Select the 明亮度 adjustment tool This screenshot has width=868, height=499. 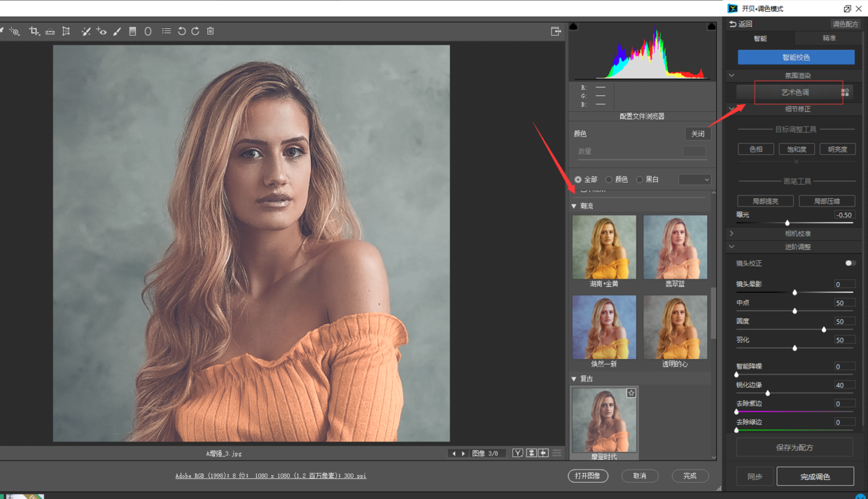click(837, 149)
